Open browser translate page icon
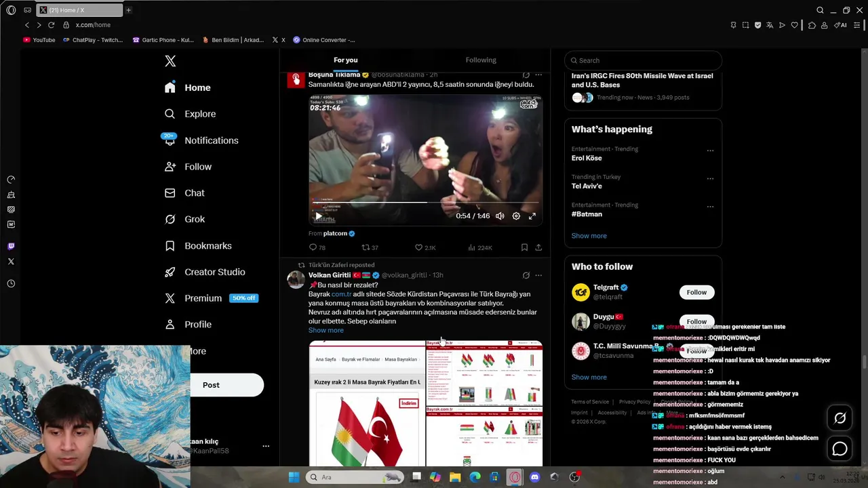 [x=770, y=25]
